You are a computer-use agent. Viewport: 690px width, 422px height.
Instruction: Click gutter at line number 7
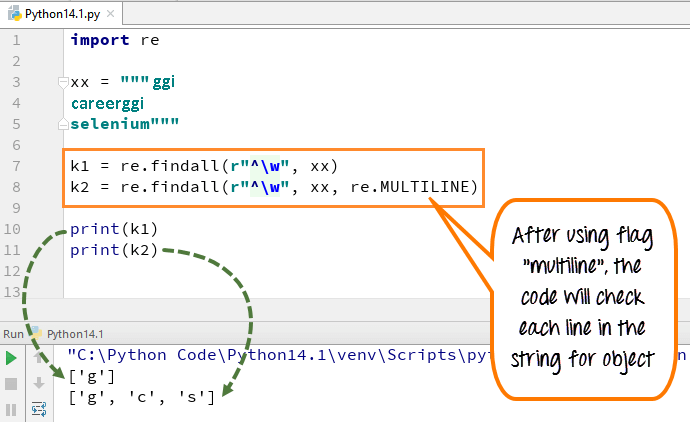[x=13, y=166]
